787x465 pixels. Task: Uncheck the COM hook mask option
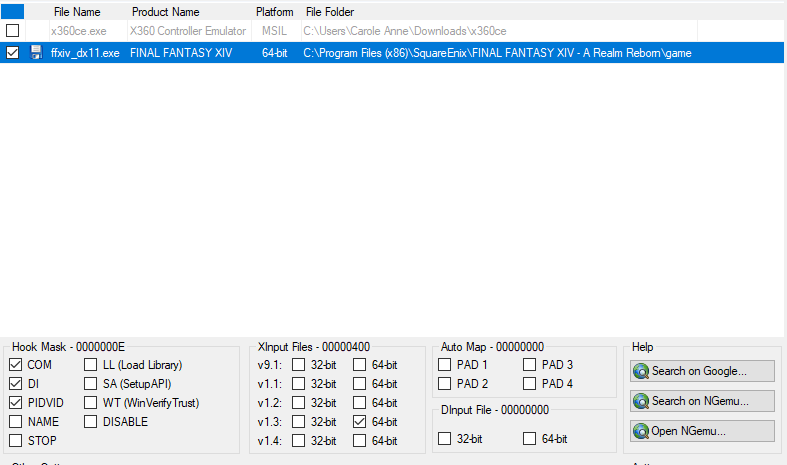pos(16,365)
